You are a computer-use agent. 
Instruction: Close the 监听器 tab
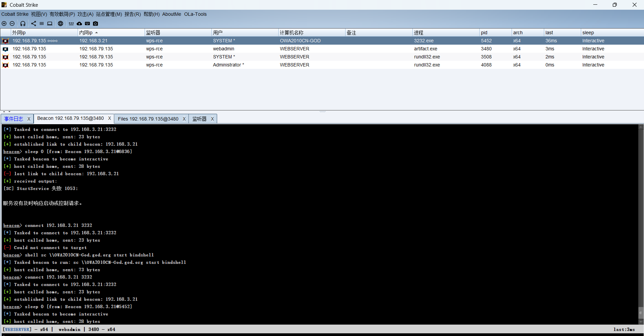[212, 119]
